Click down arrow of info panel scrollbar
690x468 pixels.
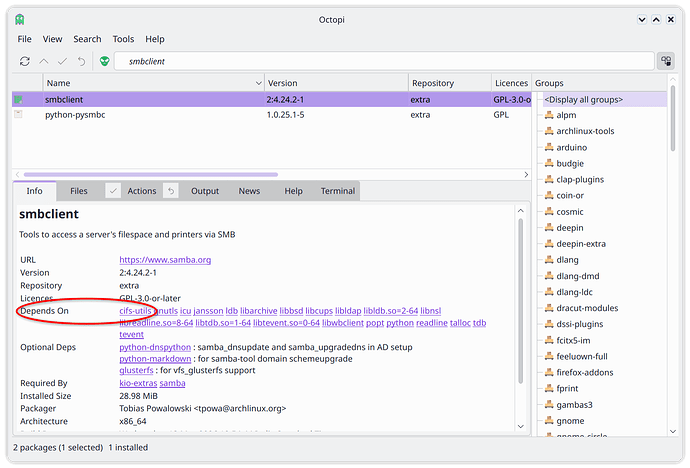(521, 426)
